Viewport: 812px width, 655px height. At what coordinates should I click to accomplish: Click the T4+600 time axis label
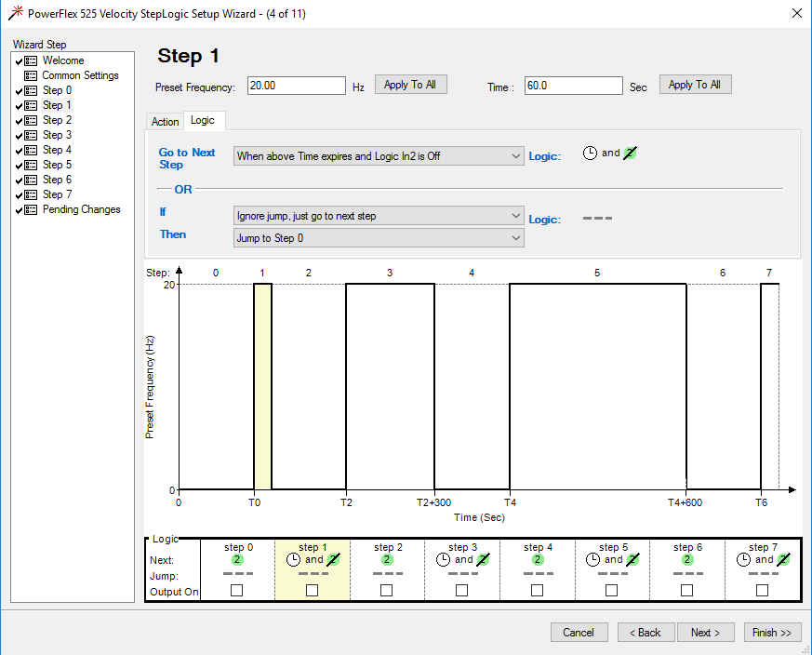[686, 502]
